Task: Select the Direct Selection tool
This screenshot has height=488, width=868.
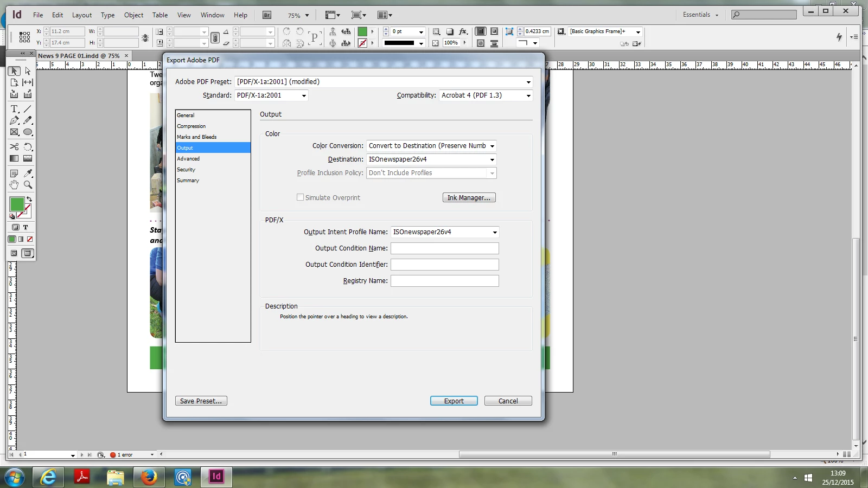Action: [x=28, y=71]
